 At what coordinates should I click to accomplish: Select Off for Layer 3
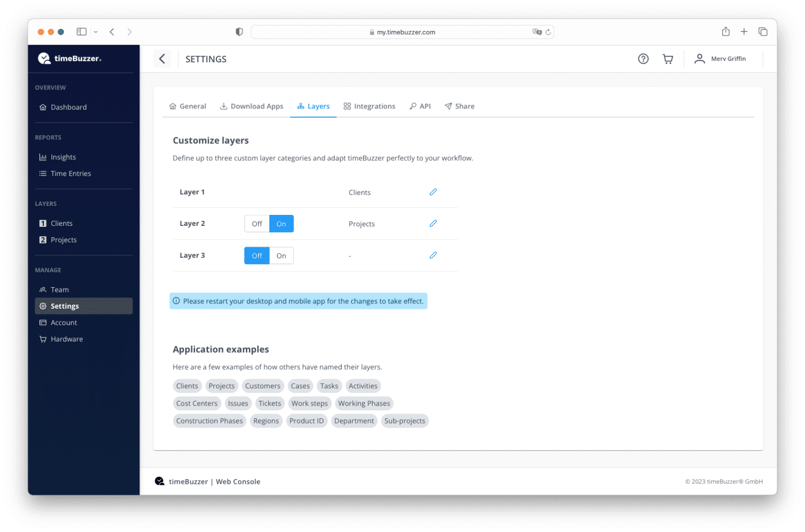click(x=257, y=256)
